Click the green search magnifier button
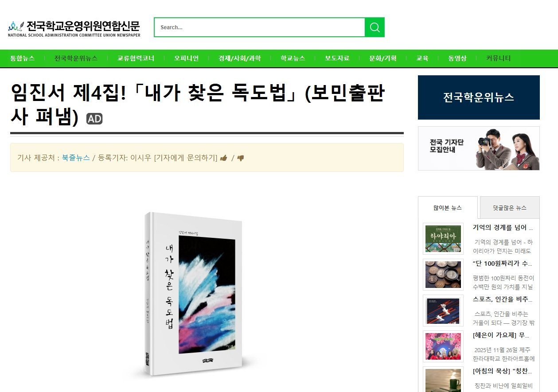558x392 pixels. click(x=375, y=27)
